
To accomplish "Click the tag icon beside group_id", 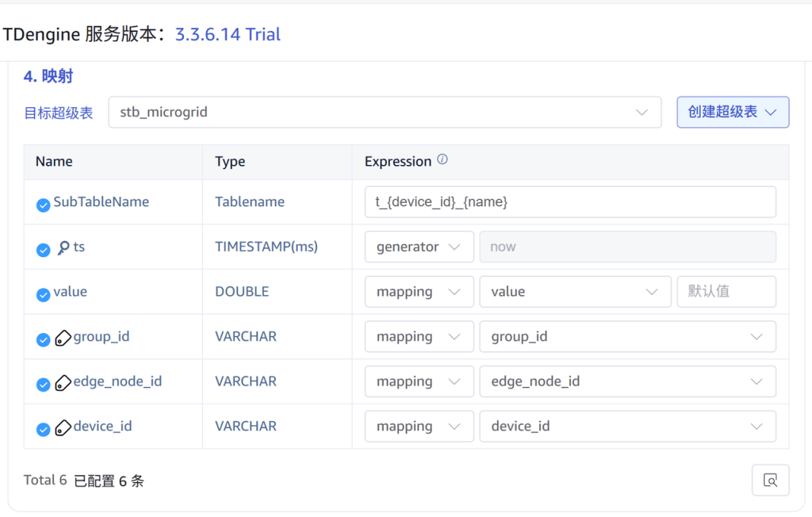I will click(63, 336).
